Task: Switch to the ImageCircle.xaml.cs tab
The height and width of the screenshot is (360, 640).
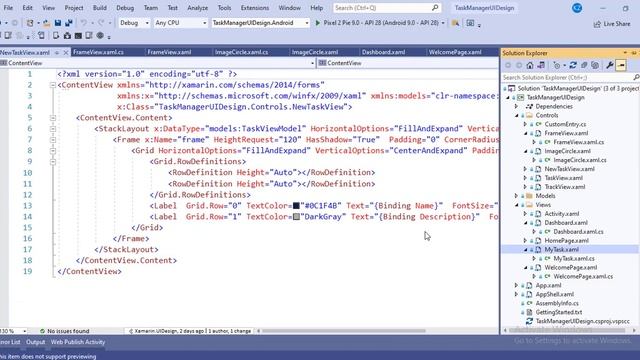Action: pos(242,52)
